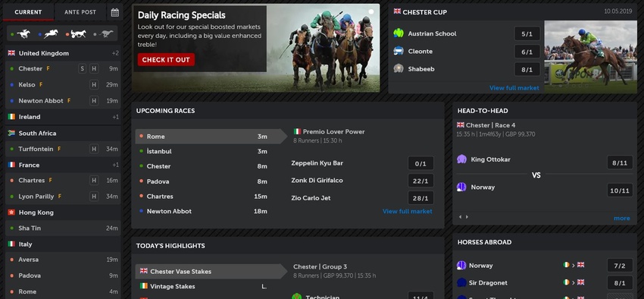The width and height of the screenshot is (644, 299).
Task: Click the H icon on Kelso row
Action: point(94,85)
